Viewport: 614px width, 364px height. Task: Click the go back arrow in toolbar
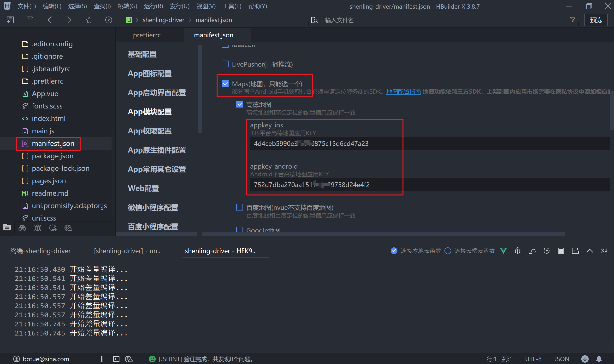tap(50, 20)
